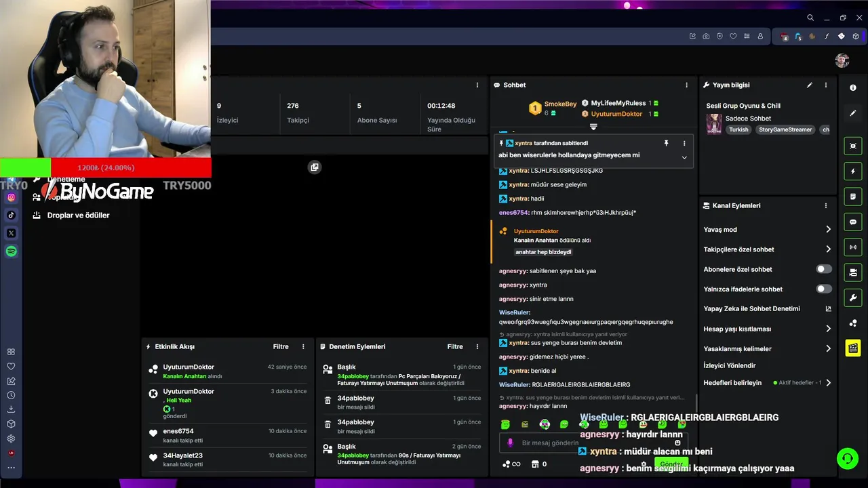
Task: Expand the pinned message chevron
Action: [684, 158]
